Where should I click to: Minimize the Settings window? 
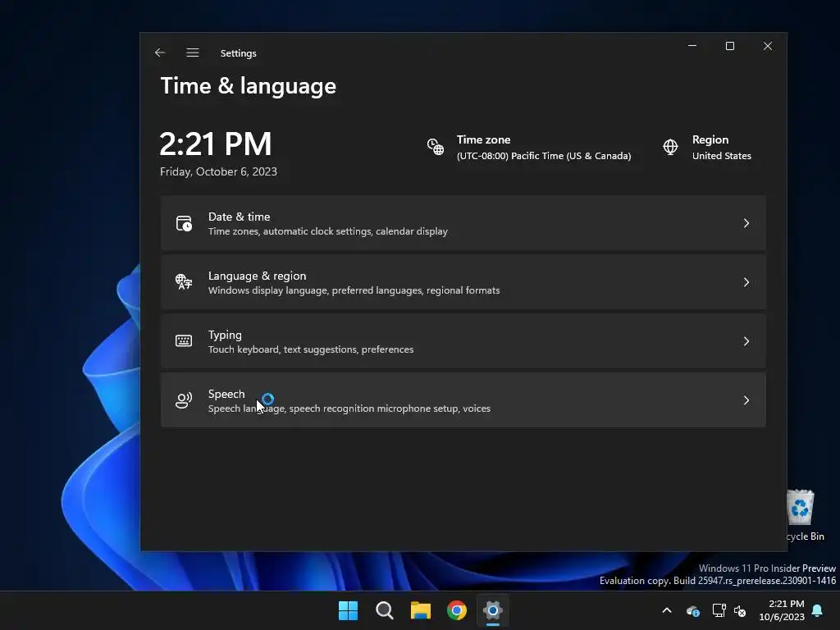click(x=692, y=46)
